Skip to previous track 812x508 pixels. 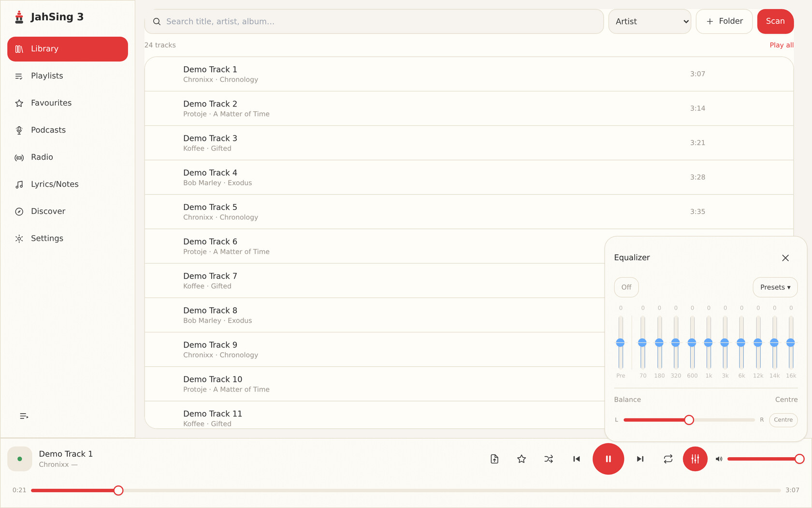576,459
